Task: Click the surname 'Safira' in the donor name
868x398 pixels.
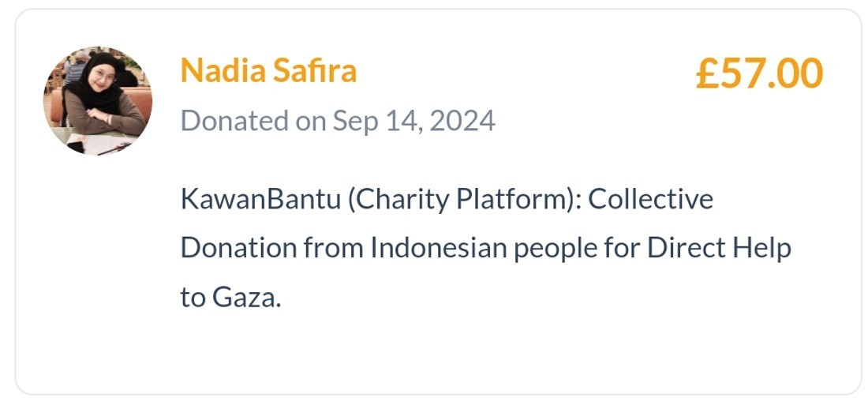Action: (x=315, y=71)
